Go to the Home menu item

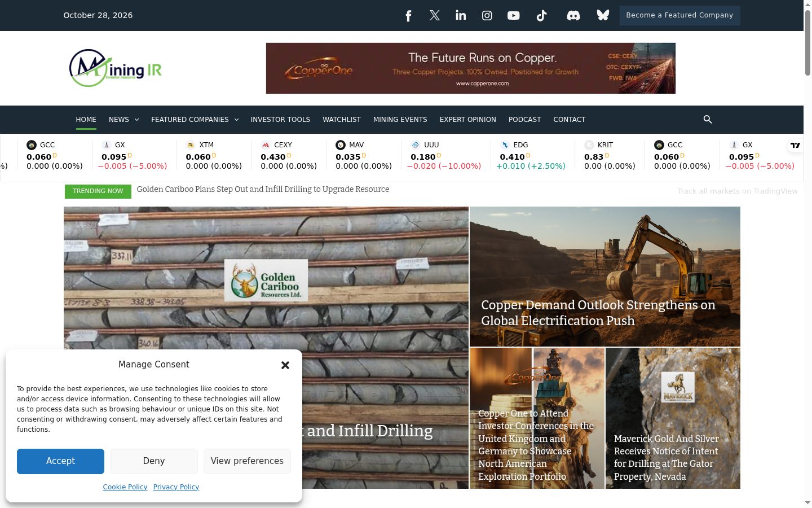pos(86,120)
